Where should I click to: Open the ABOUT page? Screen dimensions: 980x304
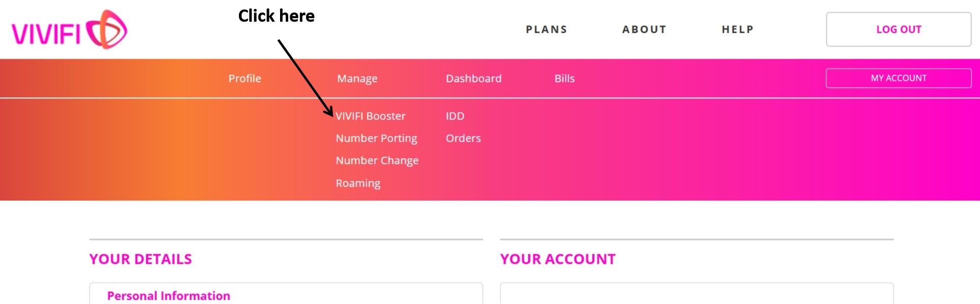(x=644, y=29)
